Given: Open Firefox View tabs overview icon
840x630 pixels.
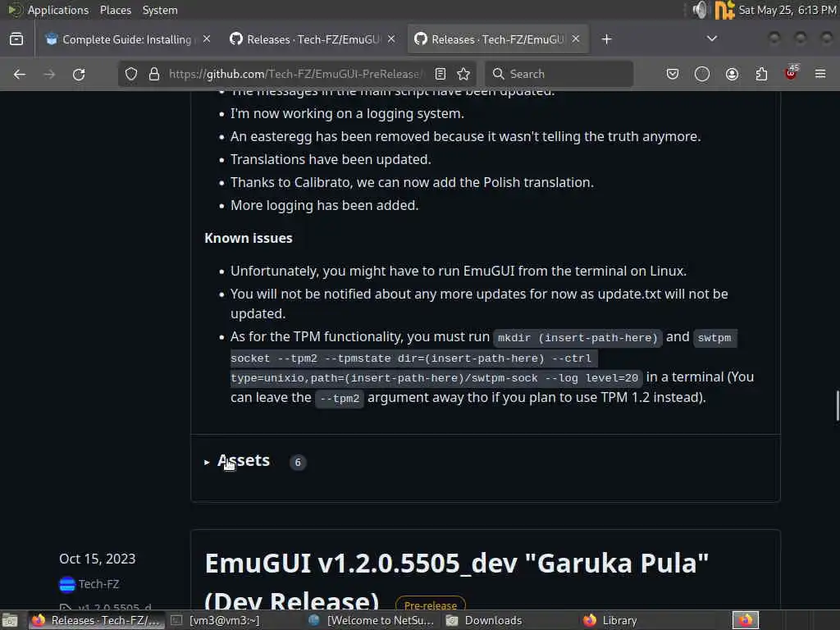Looking at the screenshot, I should 16,39.
